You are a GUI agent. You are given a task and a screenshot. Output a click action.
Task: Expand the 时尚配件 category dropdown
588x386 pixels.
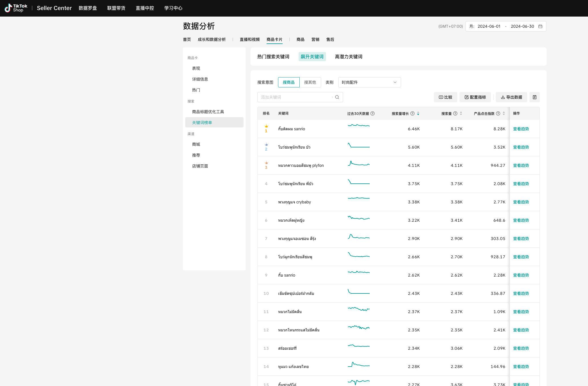[369, 82]
